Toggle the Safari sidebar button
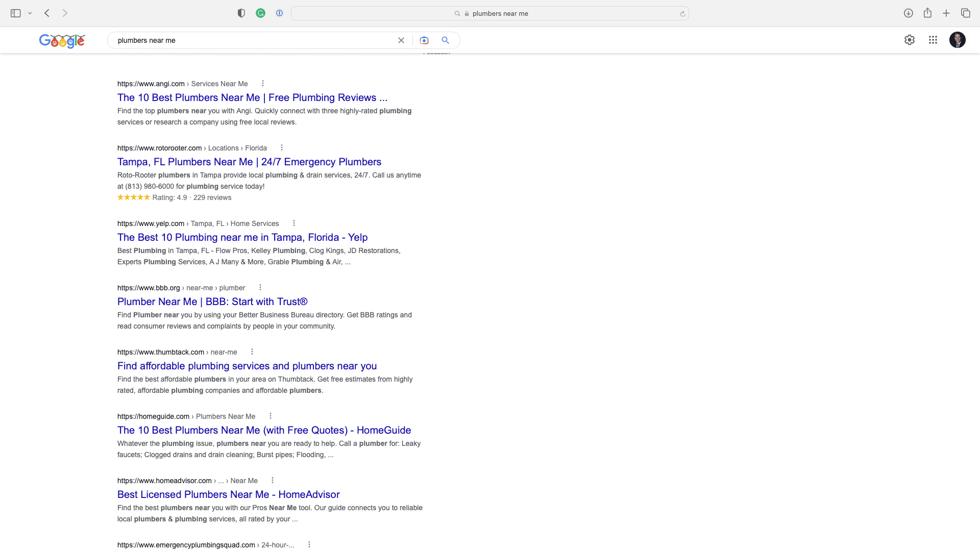 click(x=16, y=13)
